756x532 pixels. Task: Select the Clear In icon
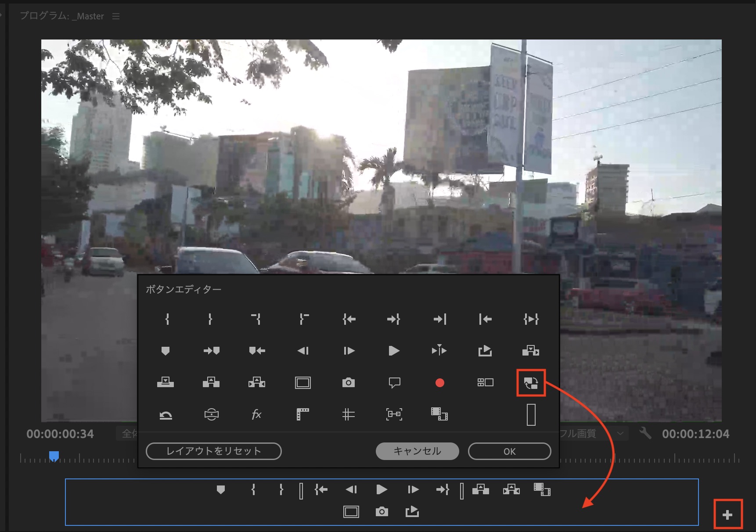point(256,319)
